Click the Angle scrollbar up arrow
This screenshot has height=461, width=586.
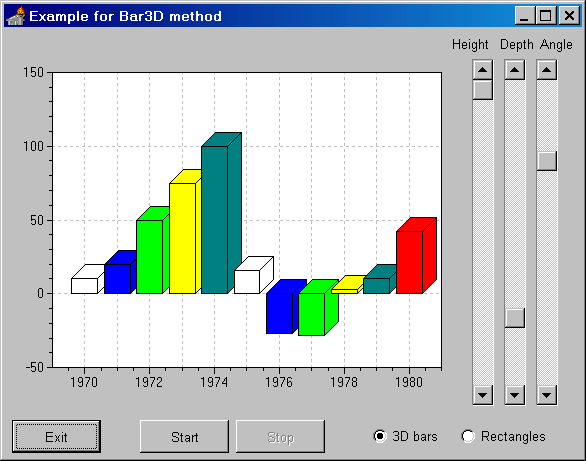(x=547, y=70)
